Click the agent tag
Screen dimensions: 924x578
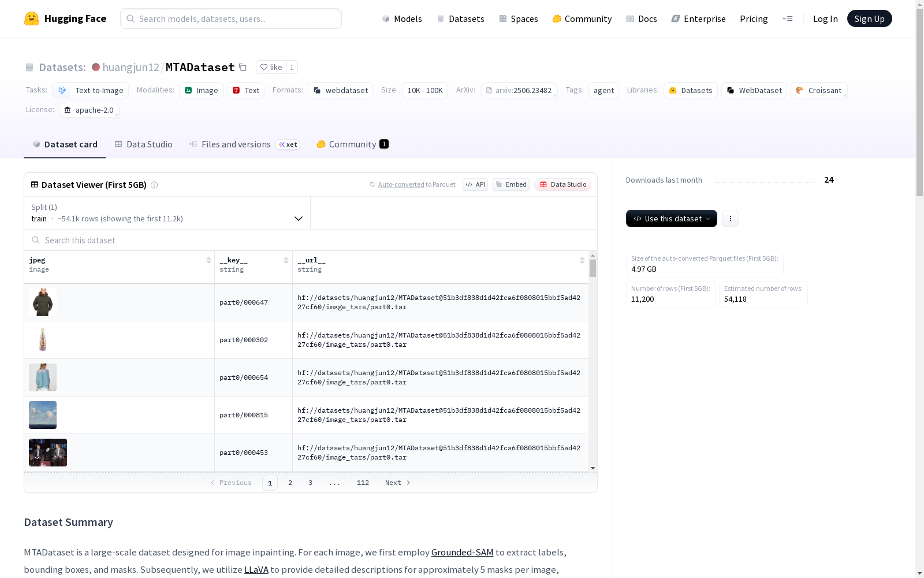pos(603,90)
